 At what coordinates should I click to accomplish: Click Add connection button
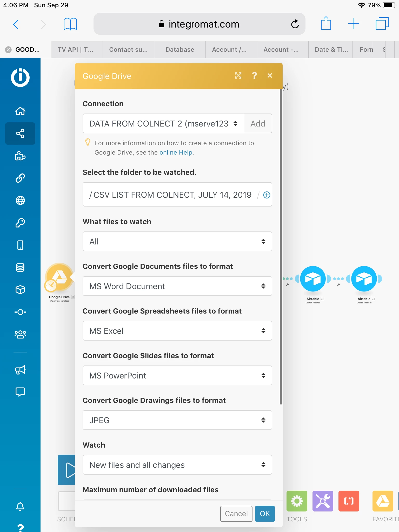tap(258, 123)
